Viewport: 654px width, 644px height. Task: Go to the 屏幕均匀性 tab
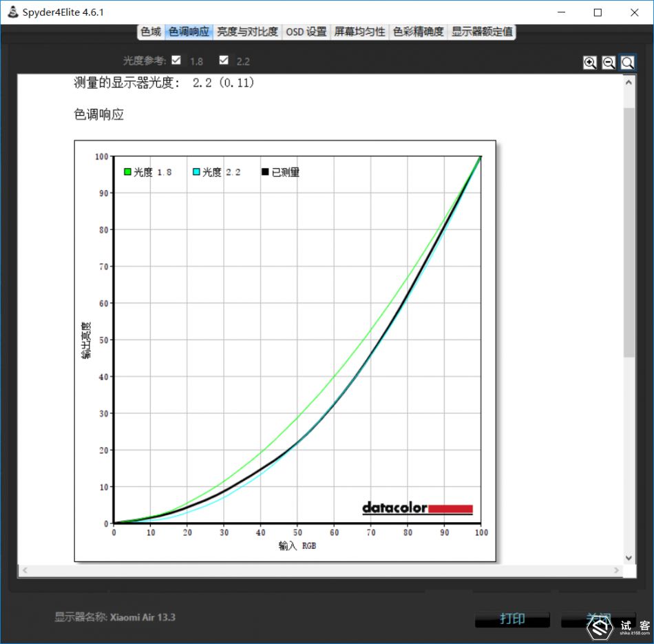coord(360,32)
